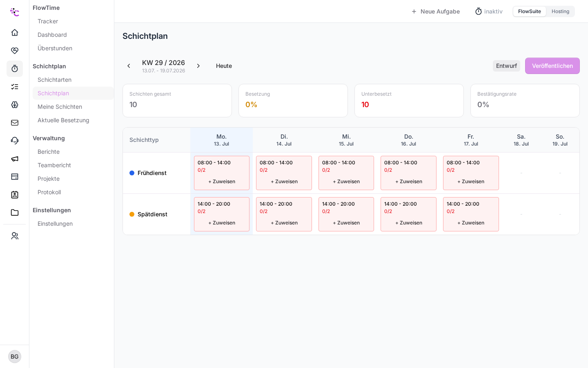Open Dashboard in the sidebar
This screenshot has height=368, width=588.
pyautogui.click(x=52, y=35)
